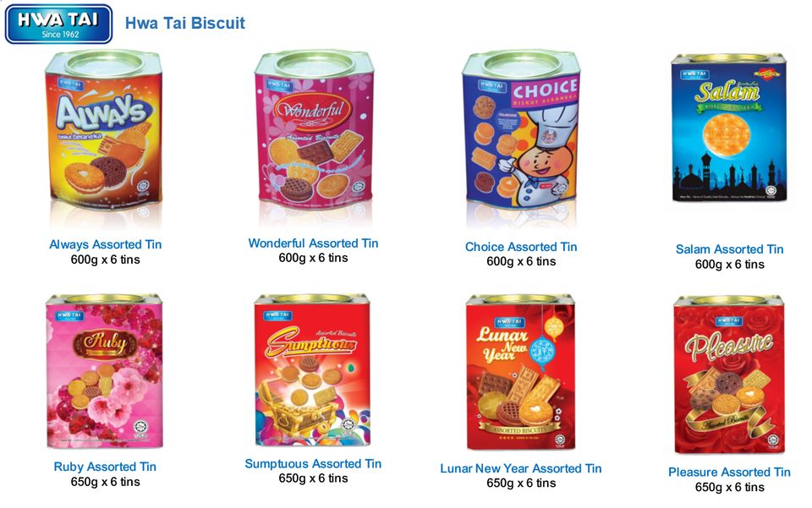Select the pink Ruby tin image
The height and width of the screenshot is (508, 812).
coord(104,371)
